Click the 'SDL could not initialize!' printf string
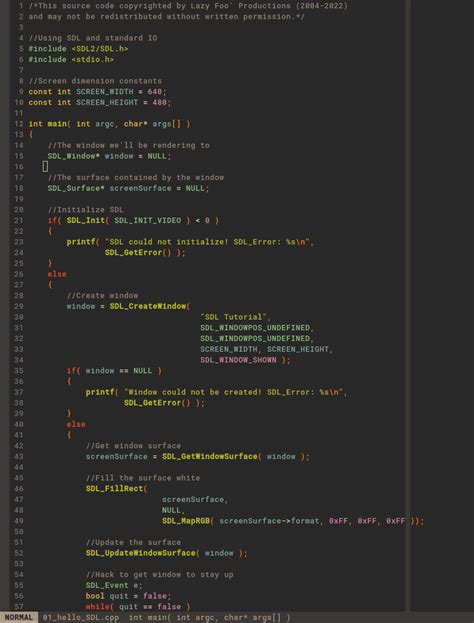 tap(207, 242)
